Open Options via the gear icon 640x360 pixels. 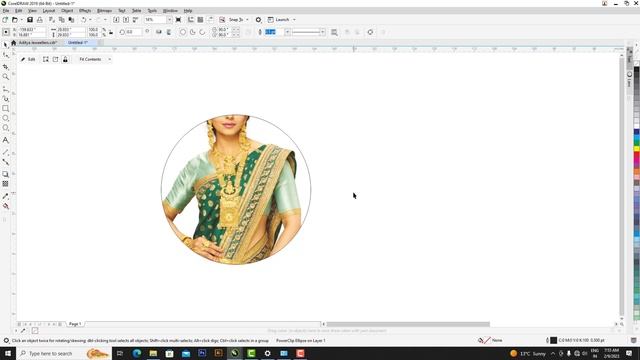[x=258, y=20]
